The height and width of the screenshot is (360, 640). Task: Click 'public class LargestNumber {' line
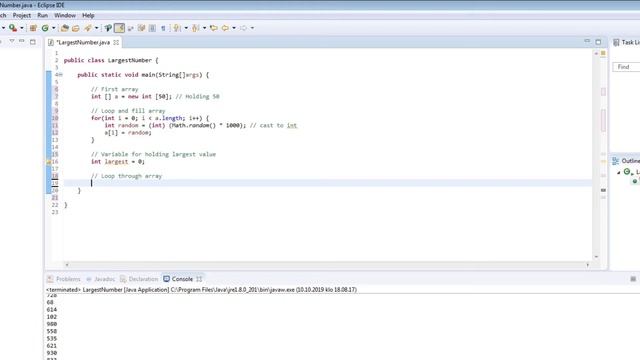[111, 60]
